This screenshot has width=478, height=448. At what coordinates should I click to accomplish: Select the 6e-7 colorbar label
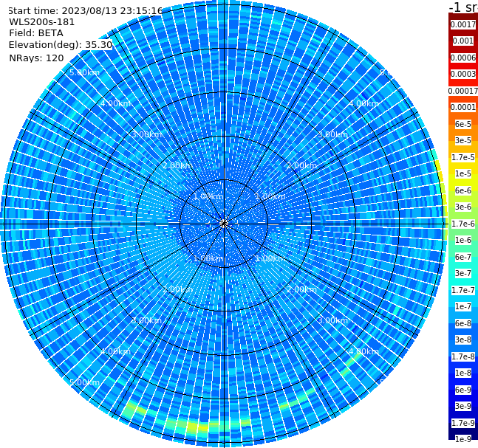click(463, 257)
